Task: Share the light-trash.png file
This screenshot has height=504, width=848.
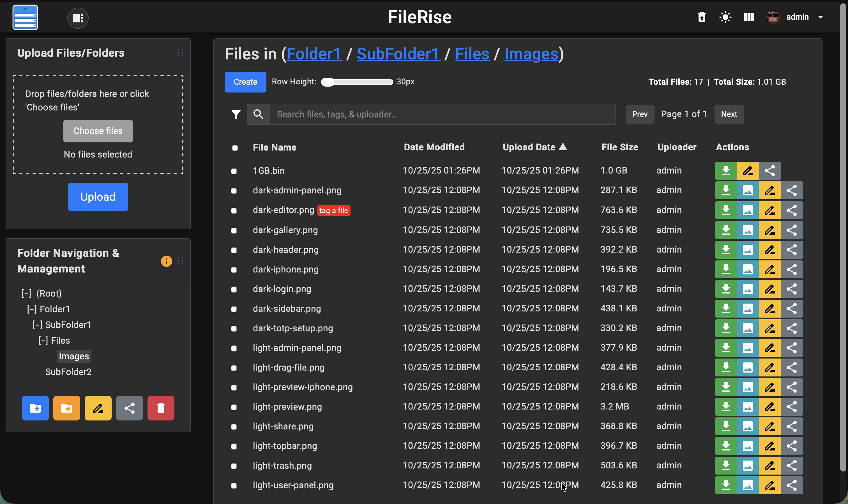Action: pyautogui.click(x=792, y=466)
